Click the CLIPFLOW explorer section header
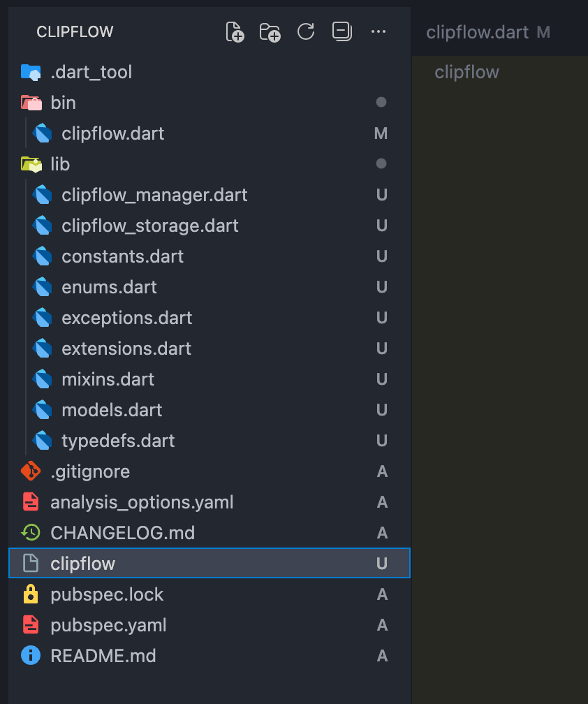This screenshot has height=704, width=588. tap(75, 32)
